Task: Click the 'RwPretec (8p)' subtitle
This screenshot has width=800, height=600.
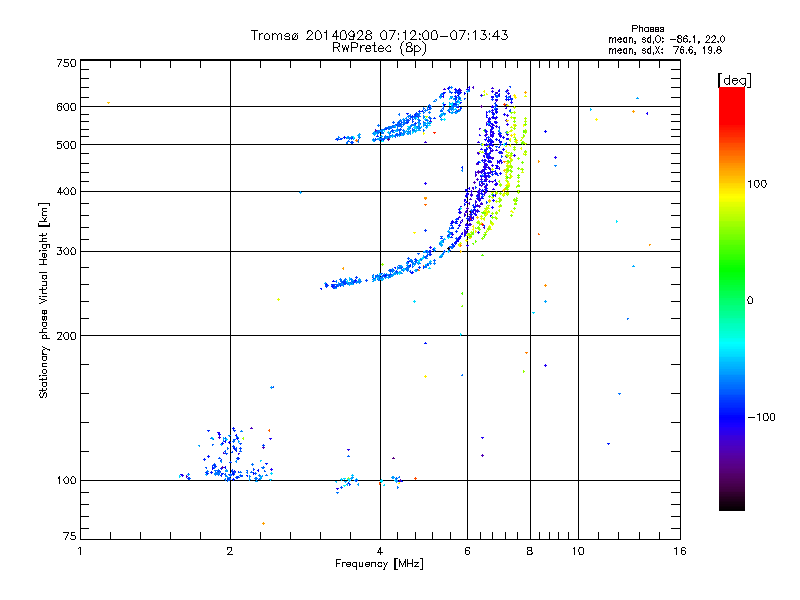Action: (379, 48)
